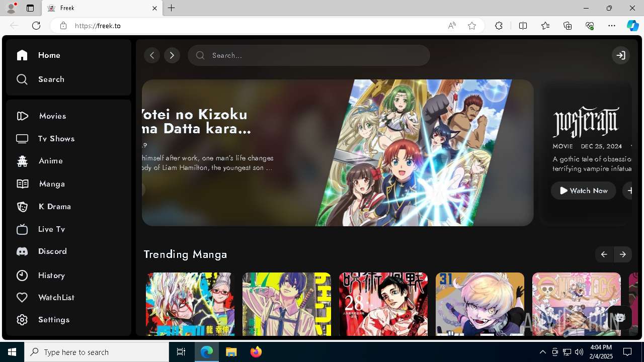Screen dimensions: 644x362
Task: Open the volume control tray icon
Action: pyautogui.click(x=579, y=352)
